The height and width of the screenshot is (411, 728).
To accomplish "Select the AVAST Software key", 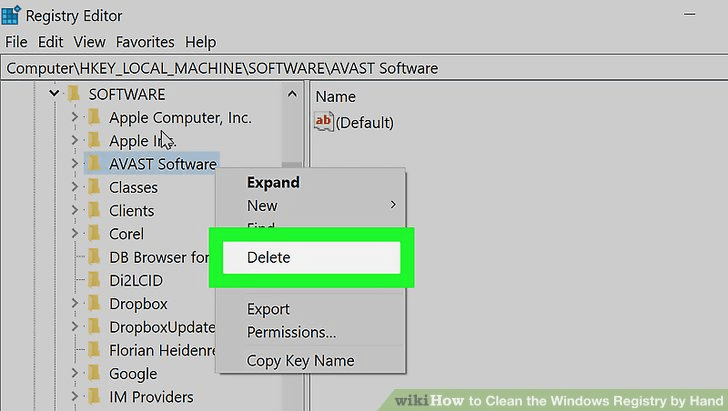I will (x=163, y=164).
